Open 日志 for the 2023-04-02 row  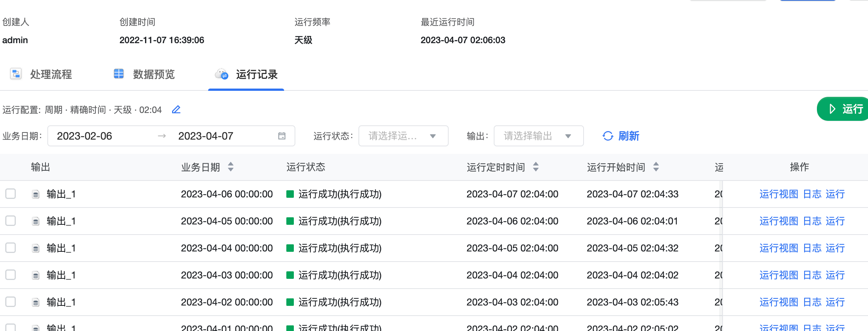point(812,302)
